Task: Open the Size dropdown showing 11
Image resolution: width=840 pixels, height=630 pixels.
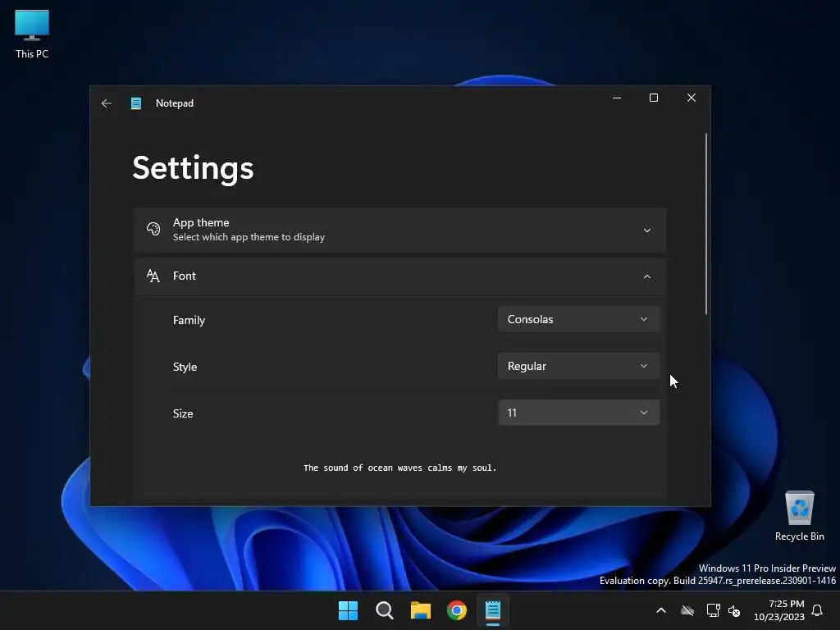Action: 578,413
